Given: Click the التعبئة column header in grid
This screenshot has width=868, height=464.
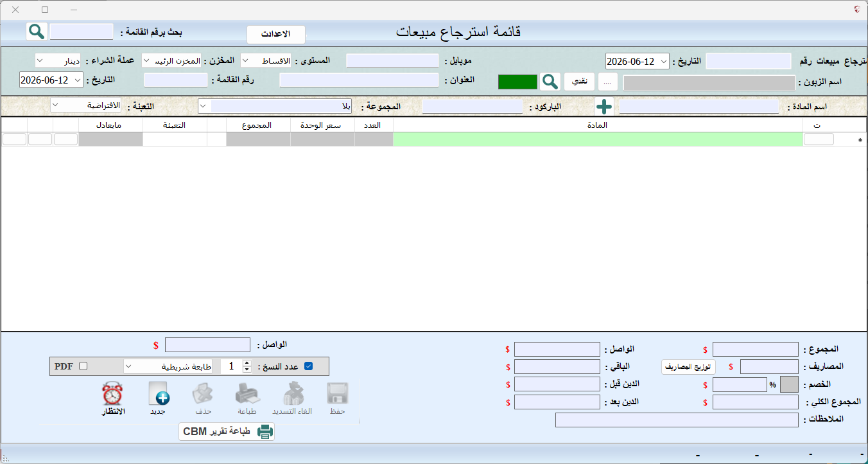Looking at the screenshot, I should pos(175,125).
